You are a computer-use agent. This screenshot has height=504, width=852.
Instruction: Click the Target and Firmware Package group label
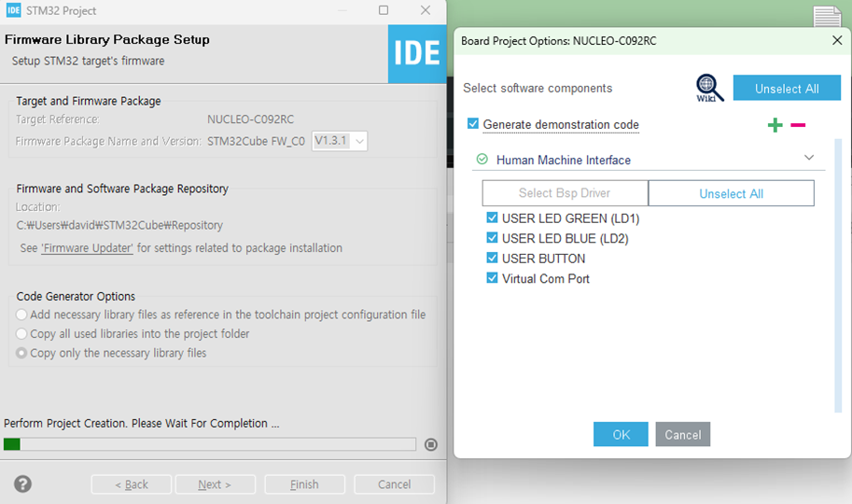(x=89, y=101)
